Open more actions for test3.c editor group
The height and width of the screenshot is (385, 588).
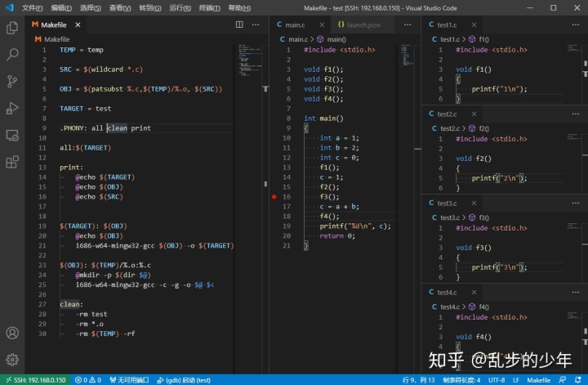(x=576, y=203)
